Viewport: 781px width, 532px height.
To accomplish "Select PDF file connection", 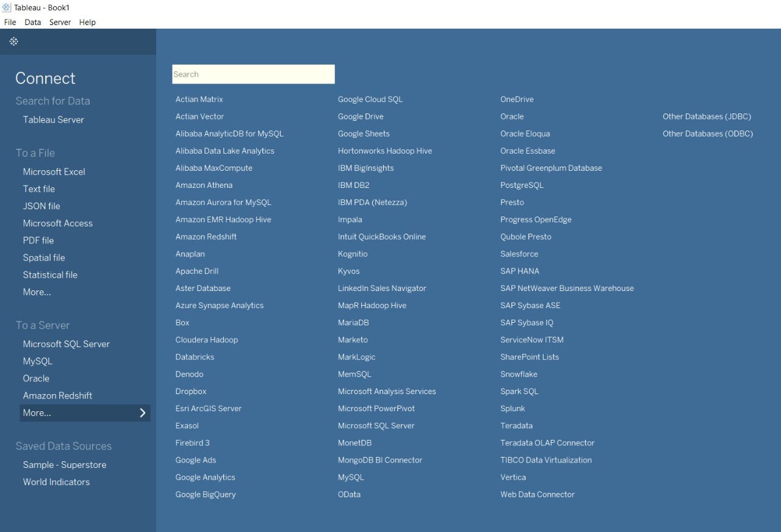I will coord(38,240).
